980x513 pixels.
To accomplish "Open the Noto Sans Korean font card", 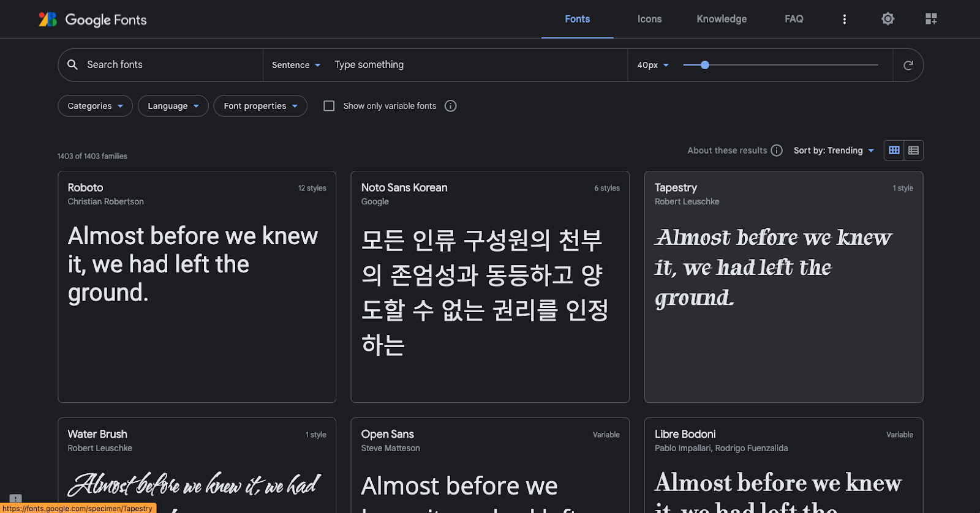I will (490, 286).
